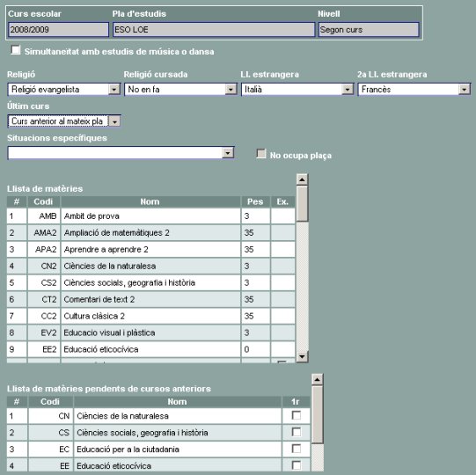This screenshot has width=476, height=475.
Task: Click the Codi header in Llista de matèries
Action: (x=44, y=201)
